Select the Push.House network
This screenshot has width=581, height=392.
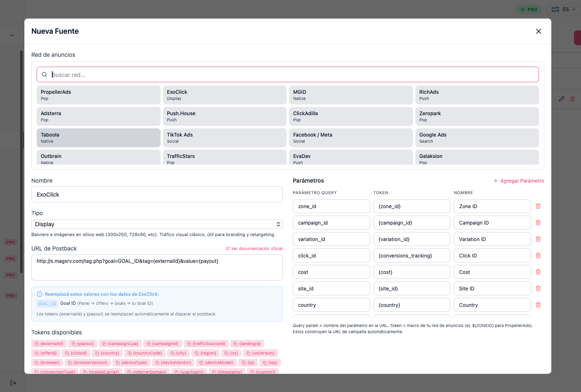click(x=225, y=116)
